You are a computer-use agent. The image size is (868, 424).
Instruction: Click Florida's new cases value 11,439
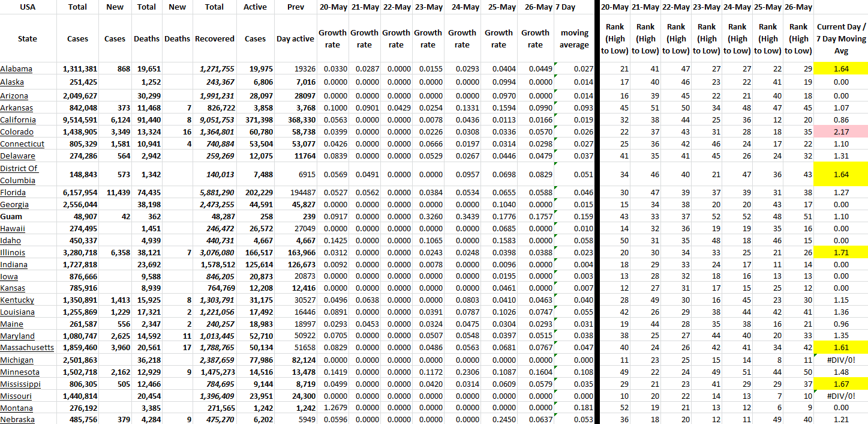coord(114,193)
